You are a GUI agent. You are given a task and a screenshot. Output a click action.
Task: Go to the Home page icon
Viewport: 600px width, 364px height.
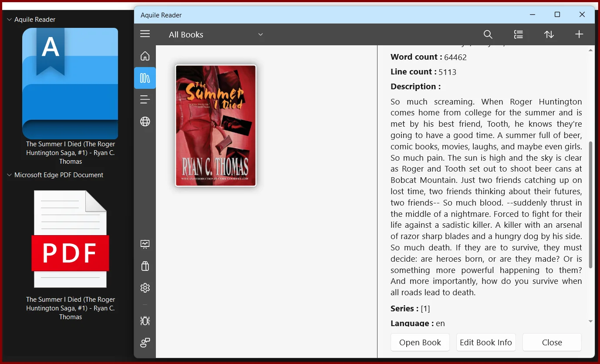tap(145, 56)
